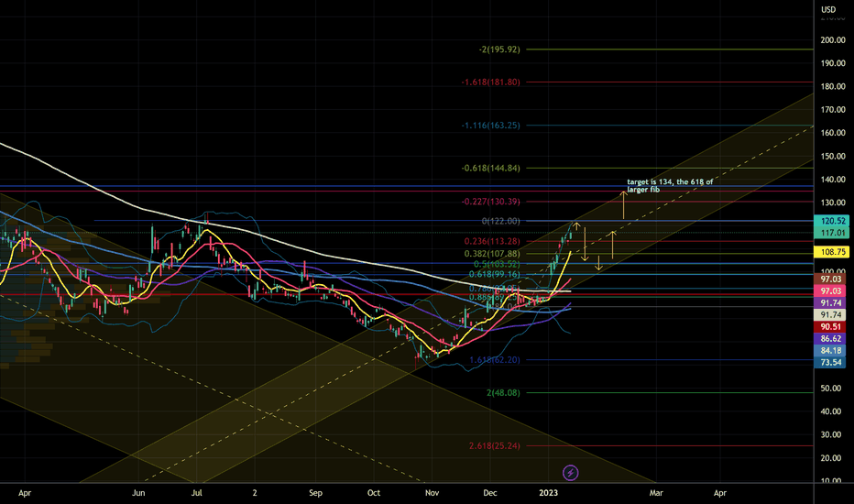854x504 pixels.
Task: Select the -1.618(181.80) fib level label
Action: pyautogui.click(x=491, y=82)
